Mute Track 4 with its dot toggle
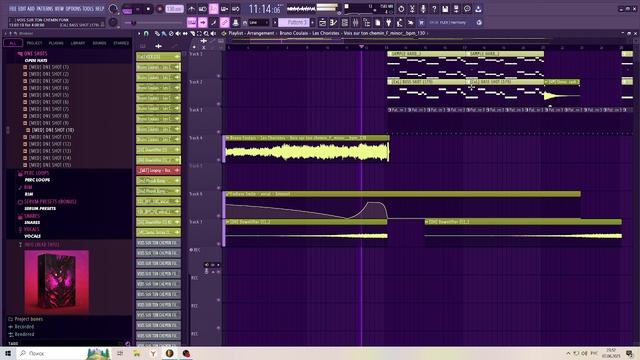This screenshot has width=640, height=360. (219, 160)
